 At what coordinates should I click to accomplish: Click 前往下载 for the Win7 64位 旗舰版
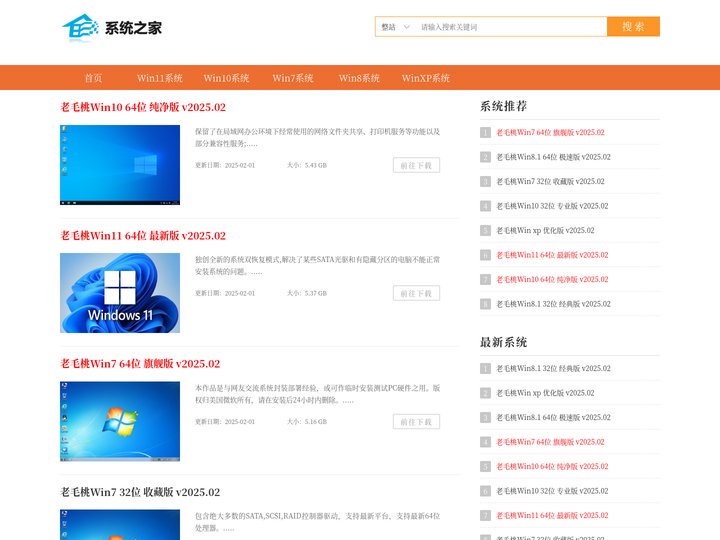[416, 422]
